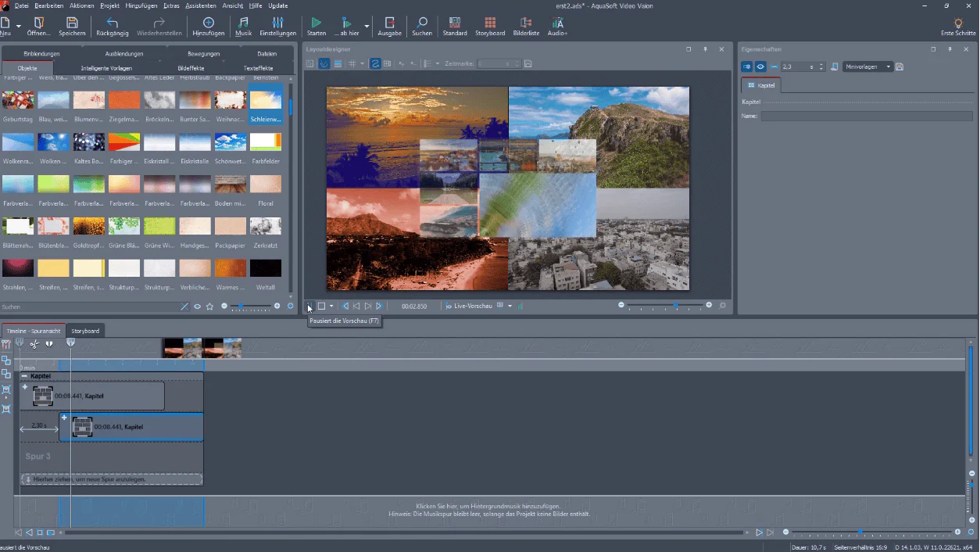
Task: Select the Intelligente Vorlagen tab
Action: click(x=106, y=68)
